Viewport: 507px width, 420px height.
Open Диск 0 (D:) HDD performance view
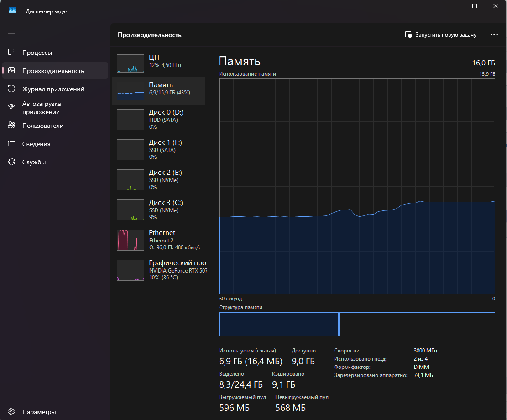pos(130,119)
